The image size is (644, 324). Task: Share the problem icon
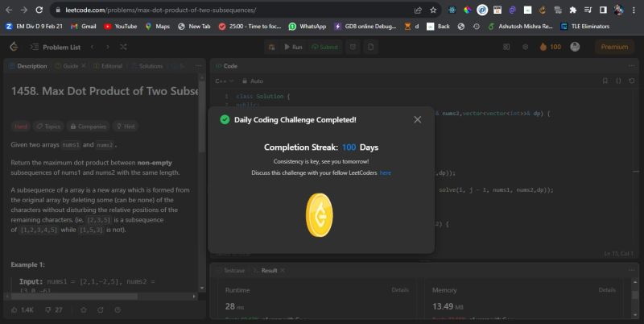(x=101, y=309)
